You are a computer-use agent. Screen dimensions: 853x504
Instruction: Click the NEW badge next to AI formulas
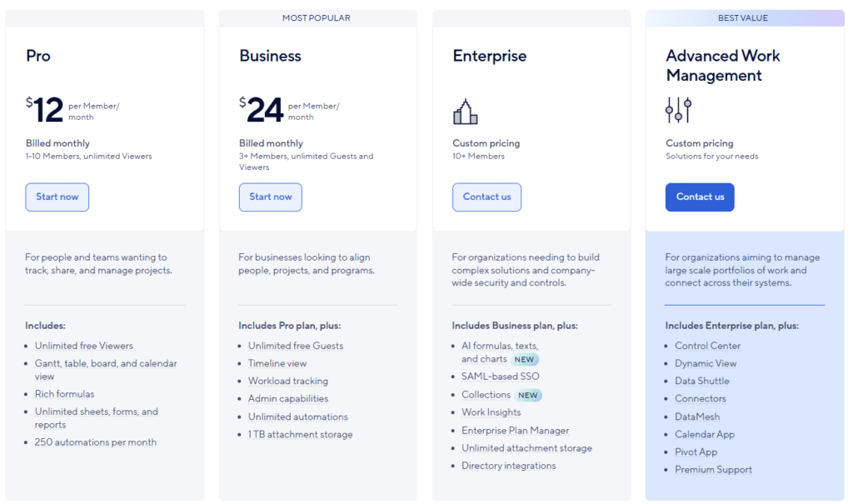tap(525, 359)
